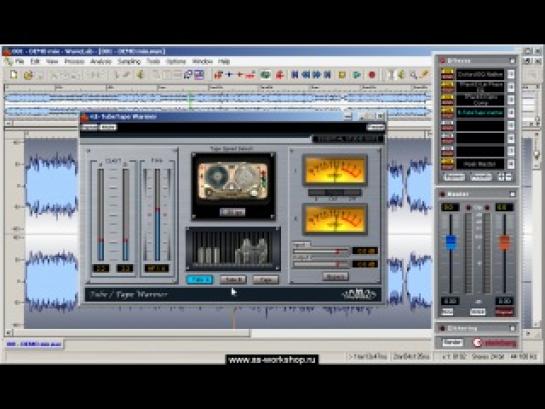Move the red right Master fader
Image resolution: width=545 pixels, height=409 pixels.
[x=504, y=242]
